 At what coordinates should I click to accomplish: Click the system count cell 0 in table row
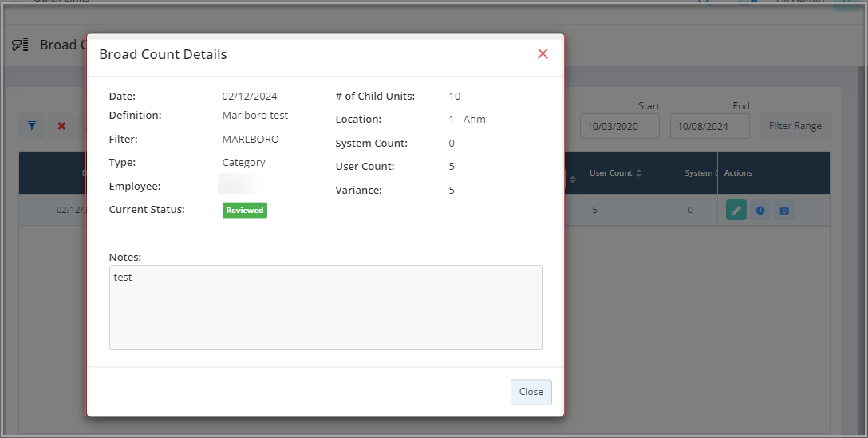(690, 210)
